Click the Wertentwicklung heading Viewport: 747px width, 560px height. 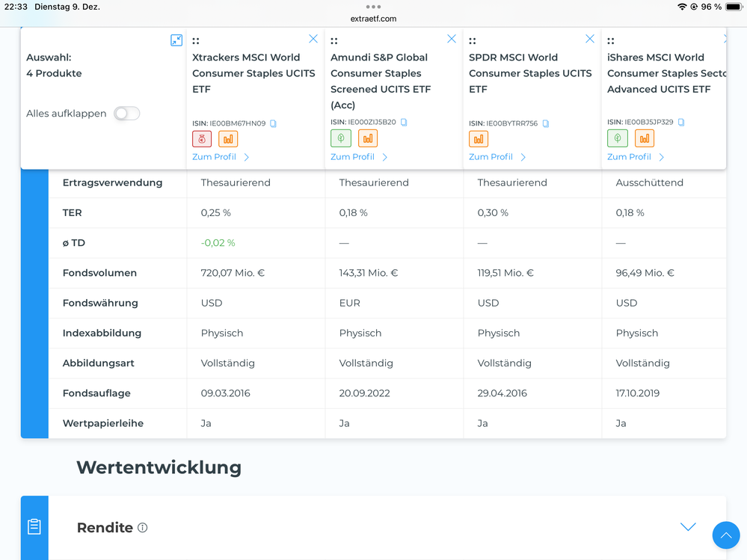[159, 467]
